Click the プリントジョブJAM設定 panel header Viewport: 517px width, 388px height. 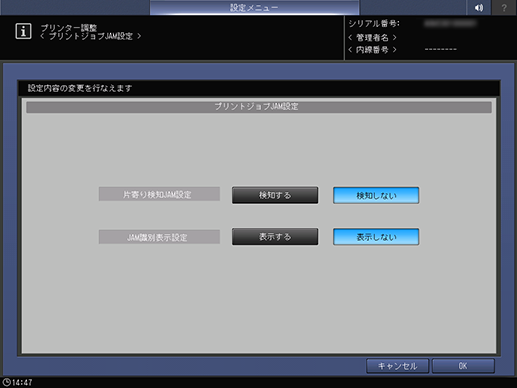259,107
